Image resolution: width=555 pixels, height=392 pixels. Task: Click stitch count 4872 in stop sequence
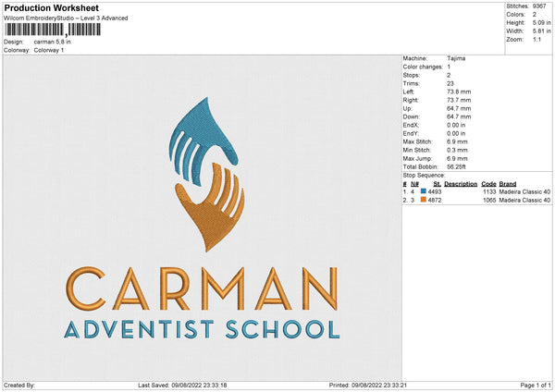click(x=435, y=201)
